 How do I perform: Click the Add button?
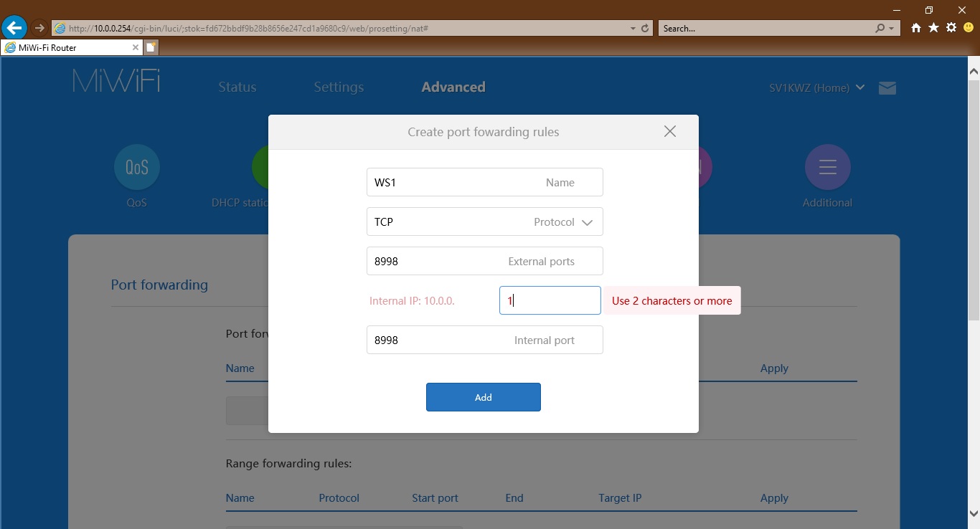pyautogui.click(x=484, y=397)
